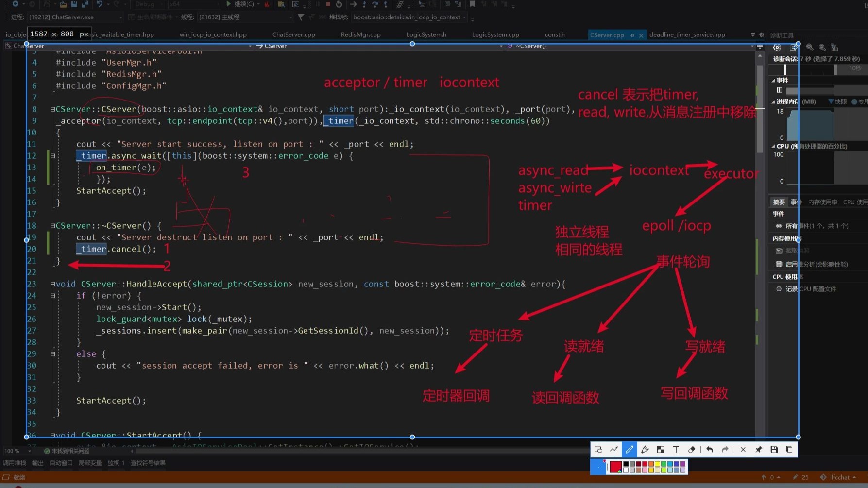The width and height of the screenshot is (868, 488).
Task: Click Diagnostic Tools zoom out icon
Action: pyautogui.click(x=822, y=48)
